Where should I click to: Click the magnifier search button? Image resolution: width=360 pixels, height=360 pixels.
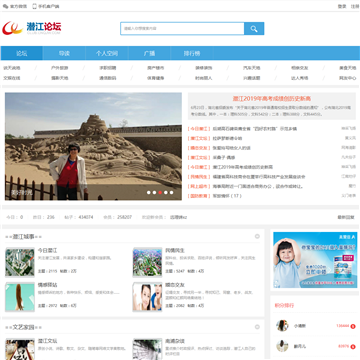254,29
